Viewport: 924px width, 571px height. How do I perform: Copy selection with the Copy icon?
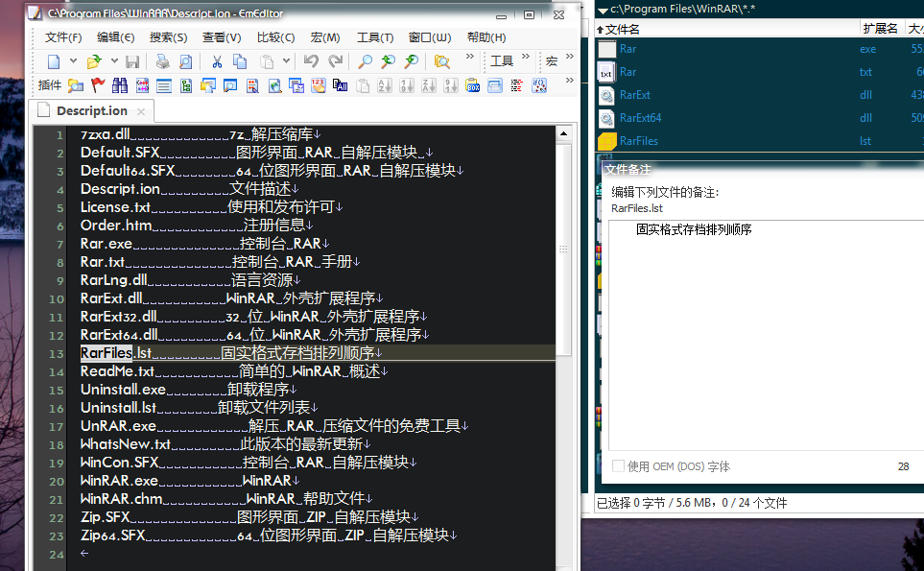[x=240, y=61]
